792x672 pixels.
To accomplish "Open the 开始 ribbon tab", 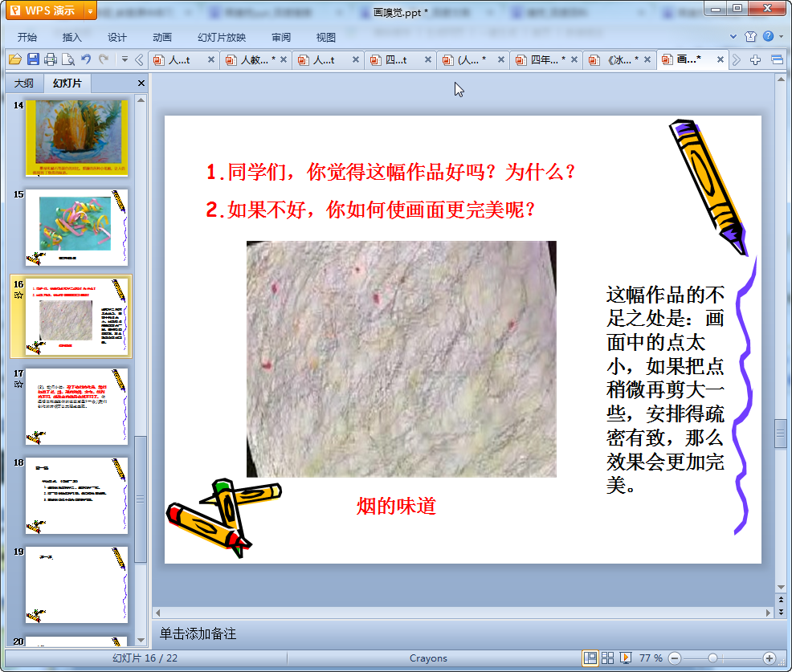I will click(27, 38).
